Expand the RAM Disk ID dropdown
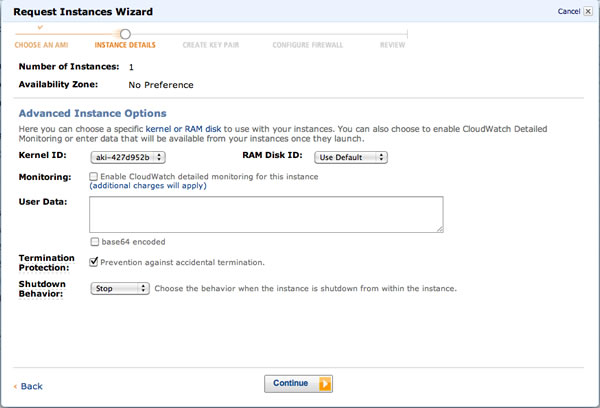600x408 pixels. pos(351,157)
